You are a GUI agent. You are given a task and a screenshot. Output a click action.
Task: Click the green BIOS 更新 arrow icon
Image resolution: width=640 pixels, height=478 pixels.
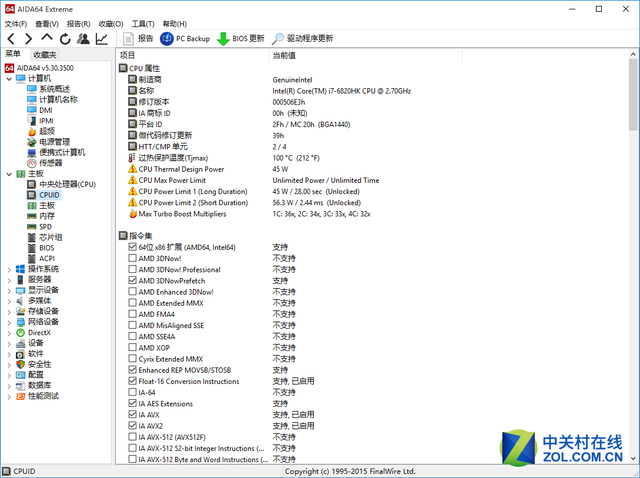(223, 39)
